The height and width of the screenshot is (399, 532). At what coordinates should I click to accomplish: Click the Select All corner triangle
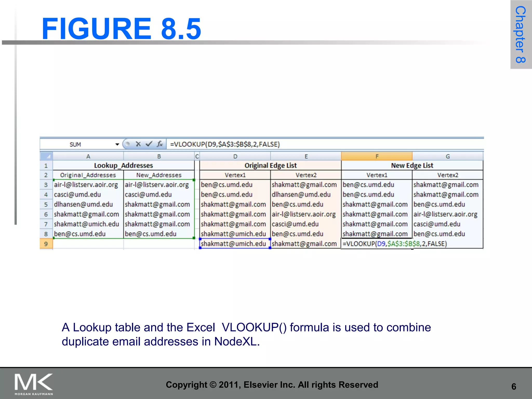(46, 156)
